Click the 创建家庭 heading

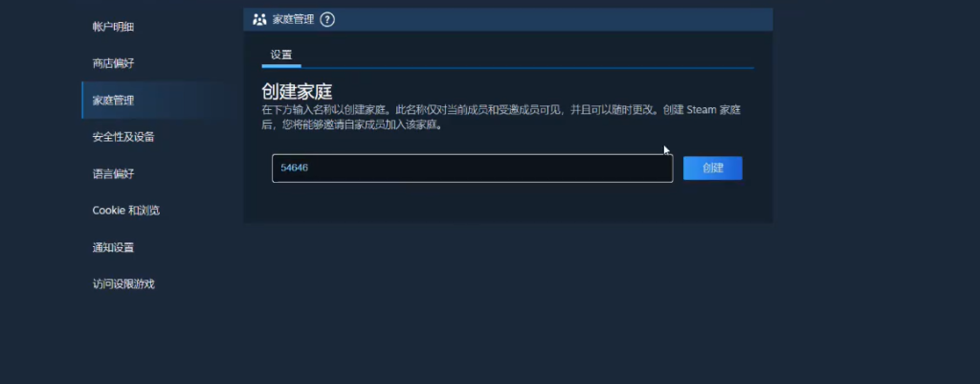[x=297, y=92]
